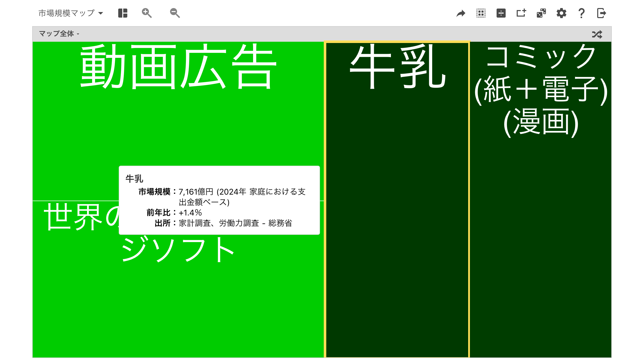Click the logout exit icon
The image size is (644, 362).
click(x=601, y=13)
